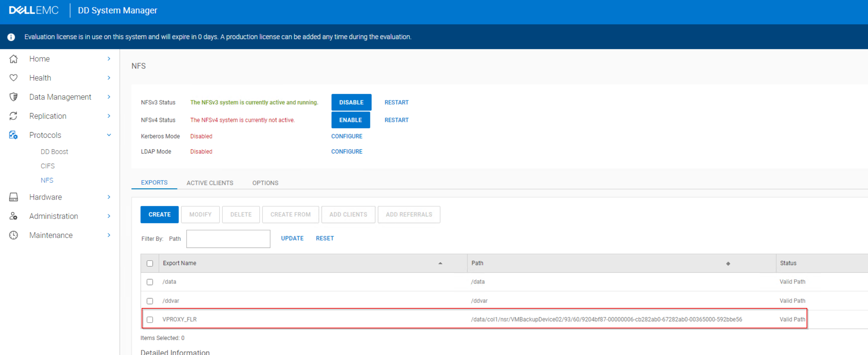
Task: Check the VPROXY_FLR export checkbox
Action: tap(150, 320)
